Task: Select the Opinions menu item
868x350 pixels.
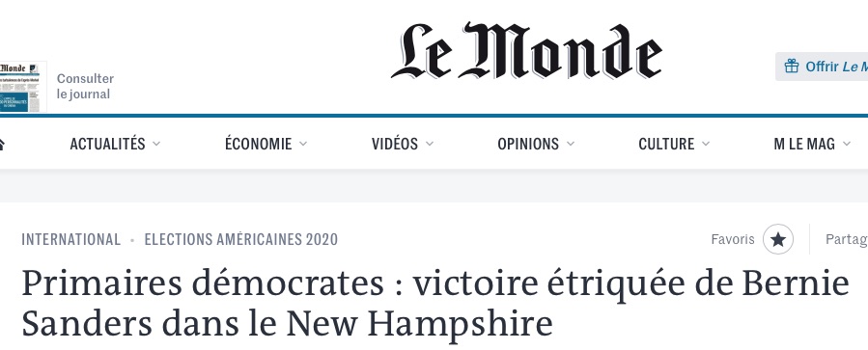Action: pyautogui.click(x=528, y=144)
